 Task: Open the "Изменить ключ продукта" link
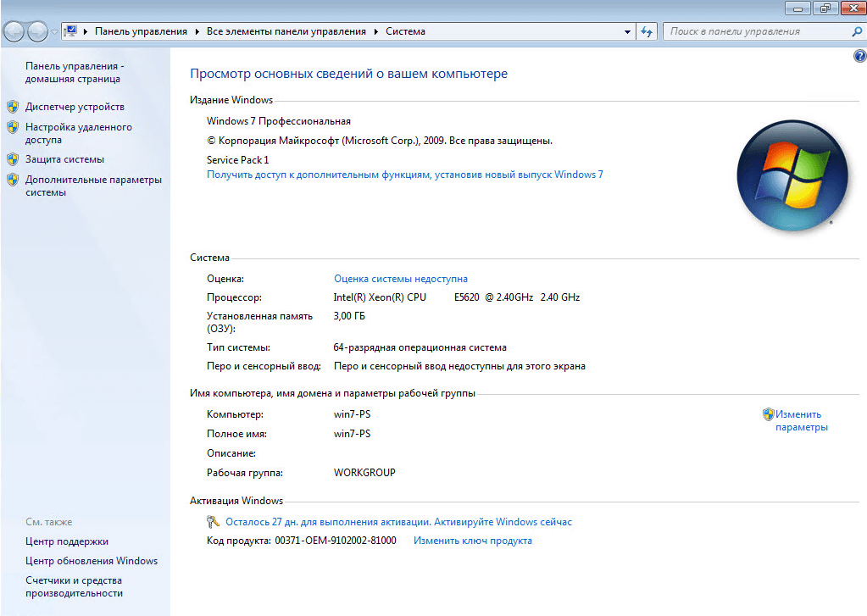473,541
